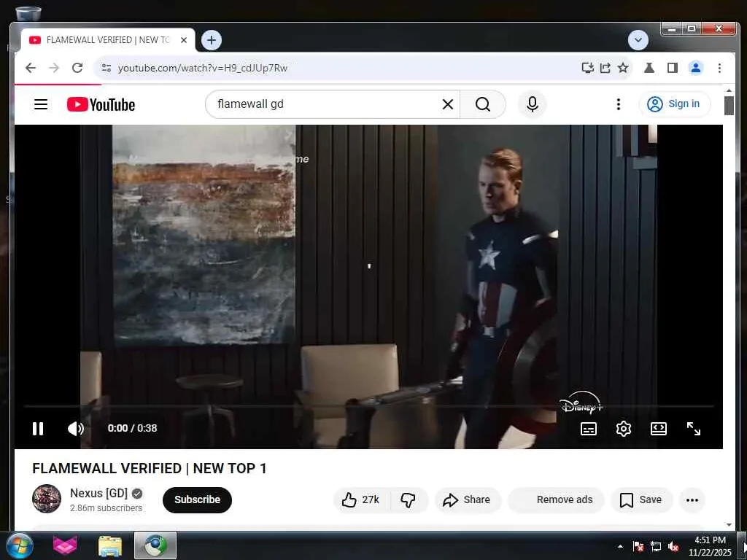Click the muted speaker tray icon
Image resolution: width=747 pixels, height=560 pixels.
click(x=673, y=547)
